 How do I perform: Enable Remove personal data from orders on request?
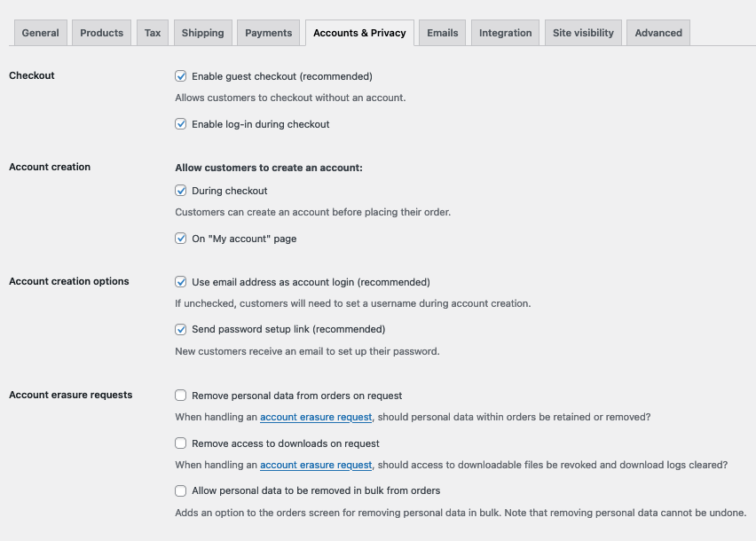tap(180, 395)
